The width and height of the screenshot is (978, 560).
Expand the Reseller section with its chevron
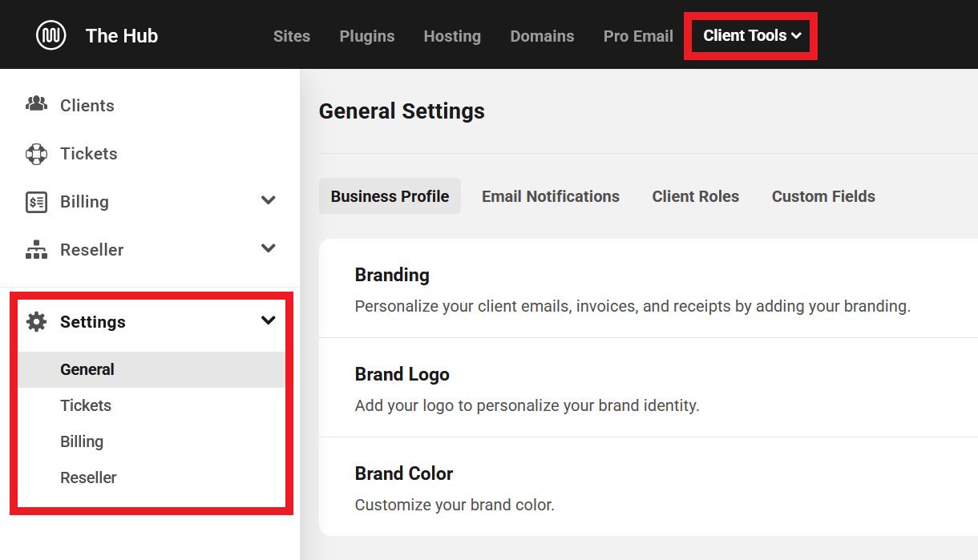coord(269,248)
